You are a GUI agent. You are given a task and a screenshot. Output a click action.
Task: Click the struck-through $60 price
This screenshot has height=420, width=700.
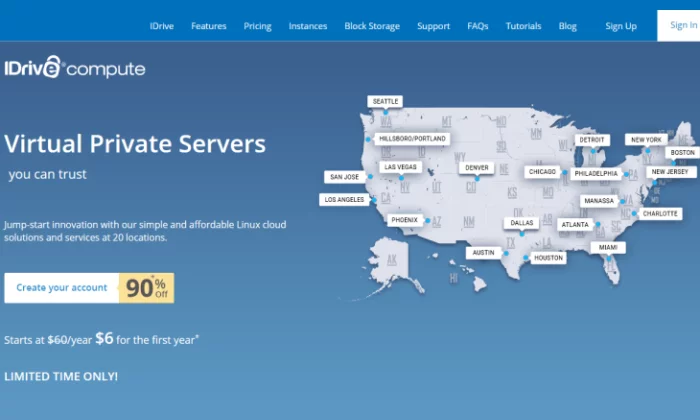pyautogui.click(x=58, y=340)
